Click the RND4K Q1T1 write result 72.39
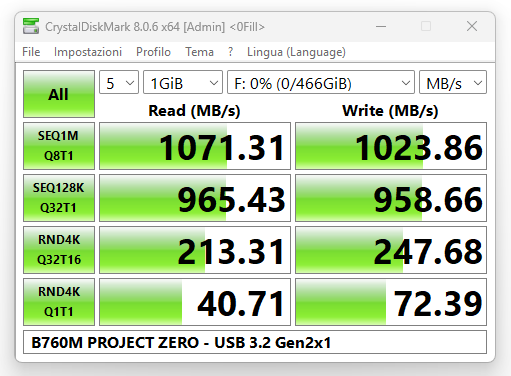Viewport: 511px width, 376px height. pos(391,302)
